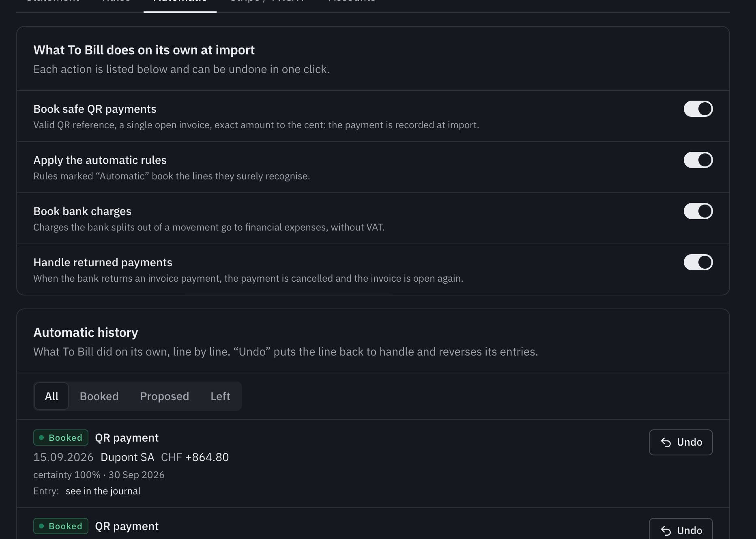Switch off Handle returned payments
This screenshot has width=756, height=539.
click(x=698, y=262)
